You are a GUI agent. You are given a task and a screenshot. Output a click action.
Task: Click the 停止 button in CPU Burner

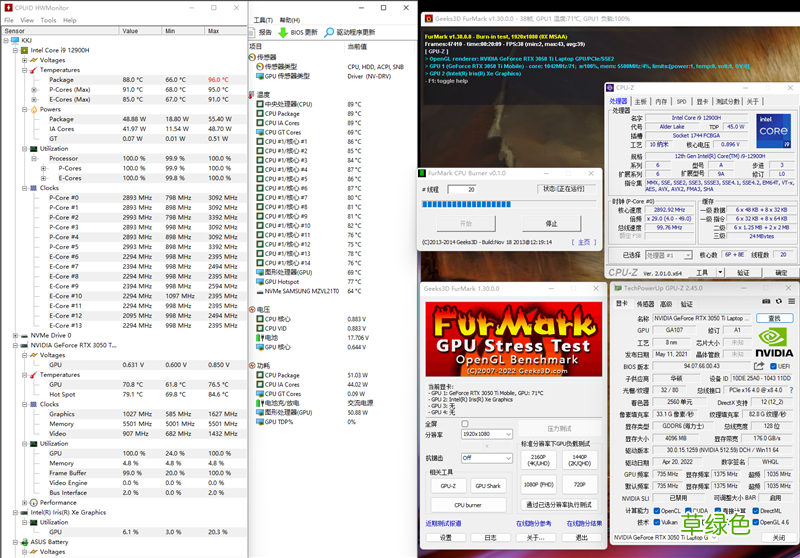click(552, 223)
